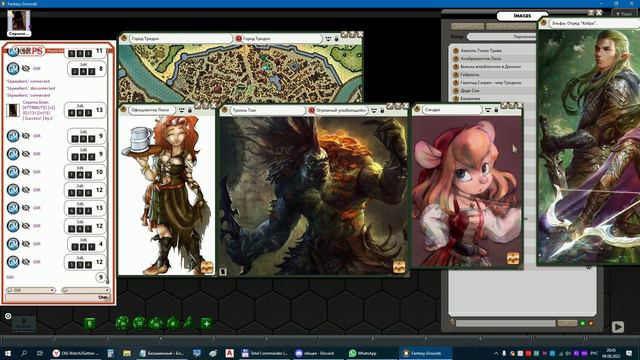Screen dimensions: 640x360
Task: Click second beige button atop Images window
Action: click(x=511, y=27)
